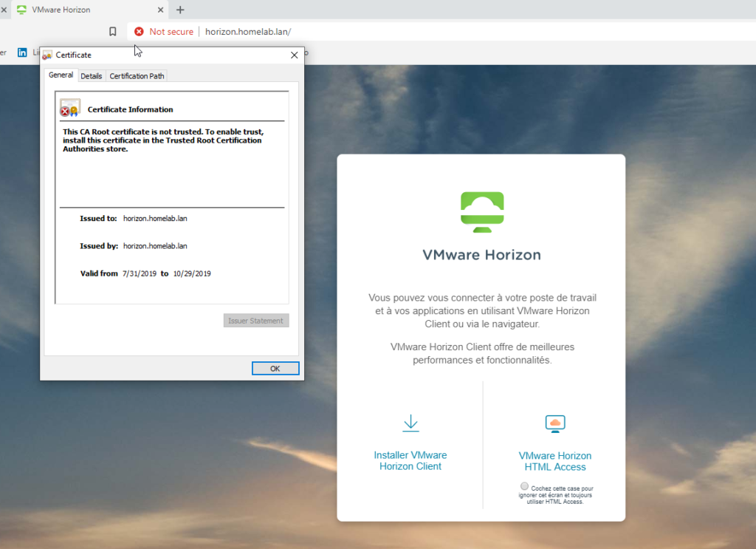Close the Certificate dialog window
Image resolution: width=756 pixels, height=549 pixels.
click(294, 55)
